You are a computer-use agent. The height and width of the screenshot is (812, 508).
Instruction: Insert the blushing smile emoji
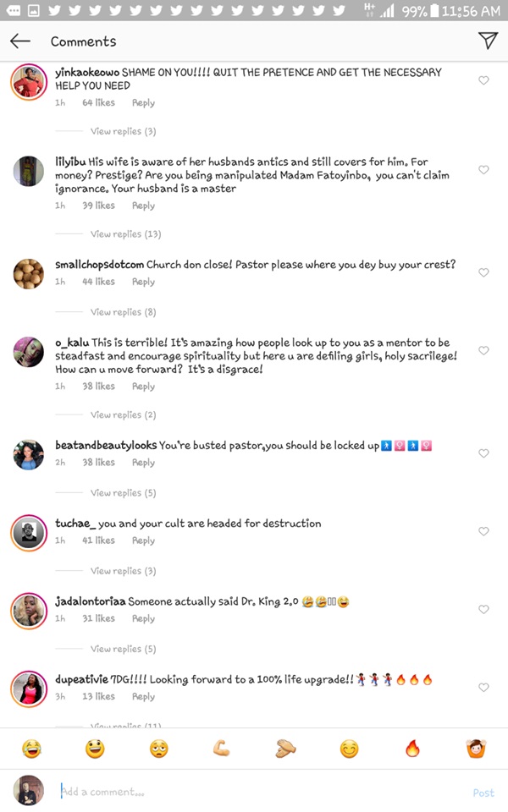[349, 749]
